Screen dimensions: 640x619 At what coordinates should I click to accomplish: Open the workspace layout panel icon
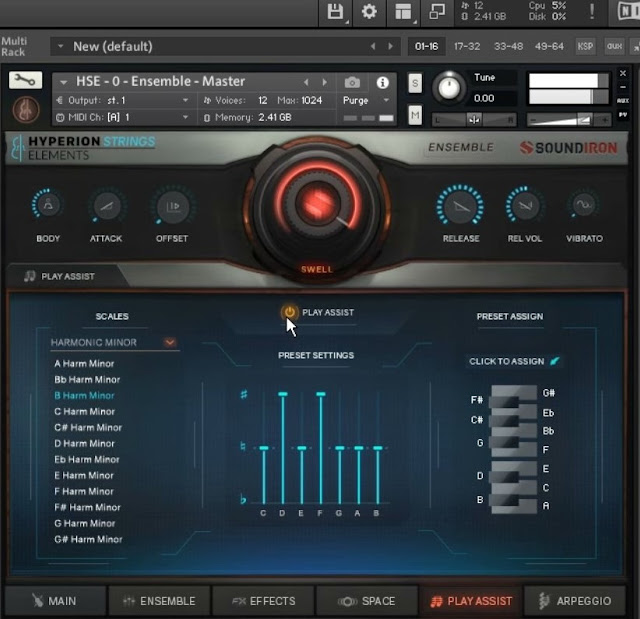point(403,12)
